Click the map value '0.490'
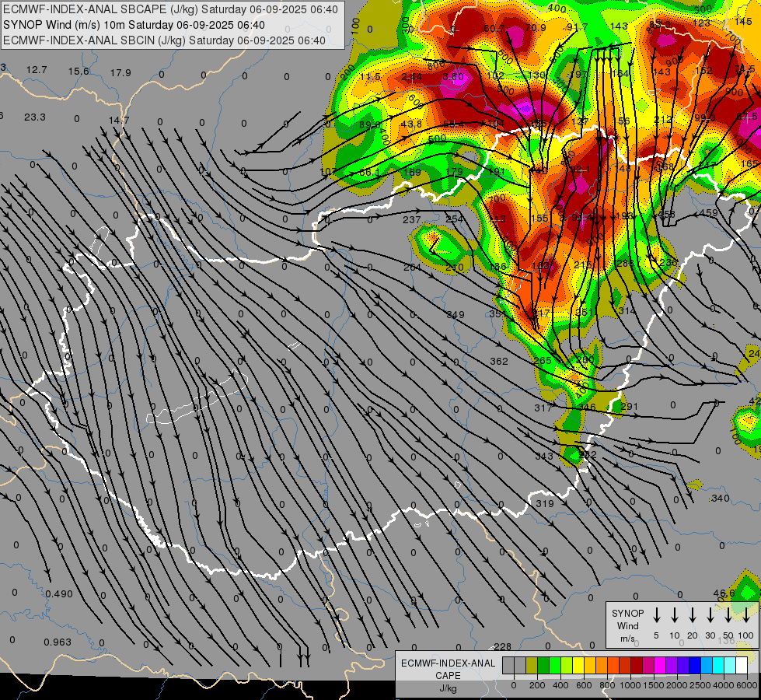 click(x=59, y=594)
